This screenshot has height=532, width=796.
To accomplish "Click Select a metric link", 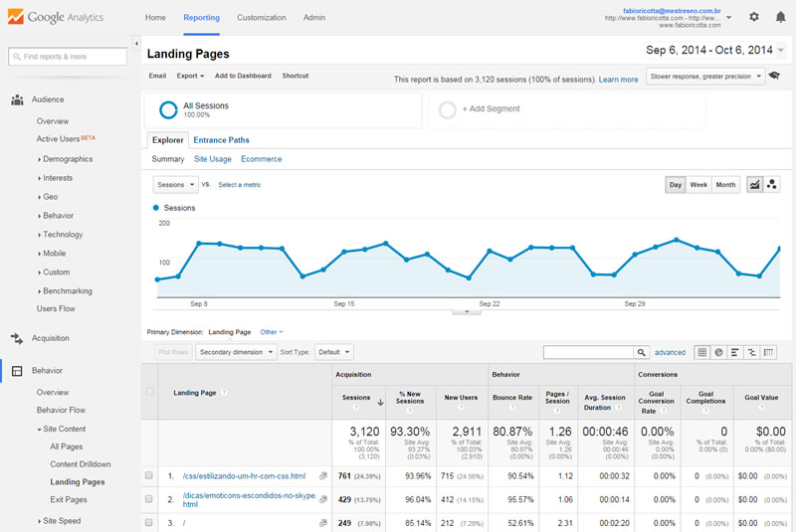I will click(x=240, y=185).
